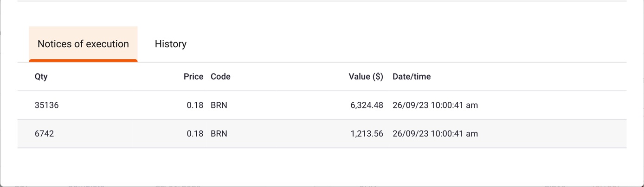This screenshot has width=644, height=187.
Task: Click the BRN code in the first row
Action: pyautogui.click(x=219, y=106)
